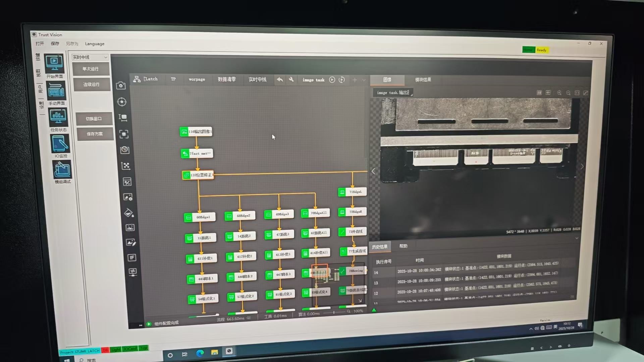Expand the panel using the green triangle
Viewport: 644px width, 362px height.
374,310
